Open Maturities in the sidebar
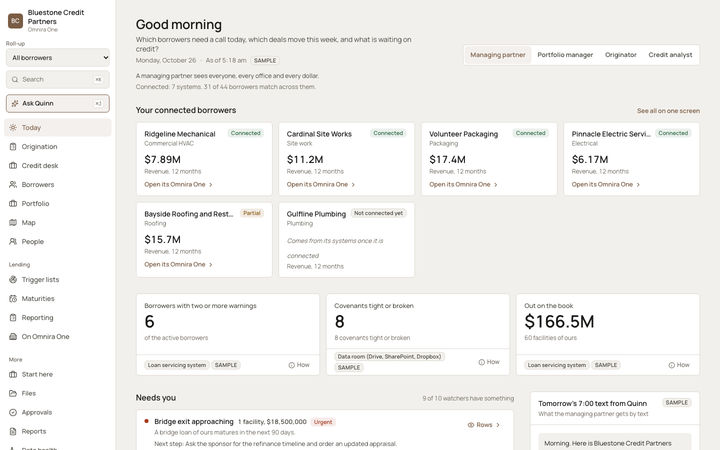This screenshot has height=450, width=720. [58, 298]
